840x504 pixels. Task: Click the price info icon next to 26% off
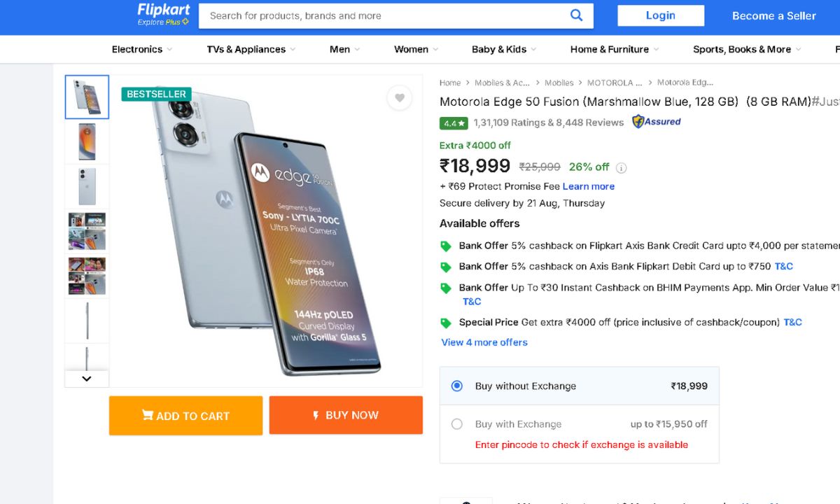click(622, 168)
